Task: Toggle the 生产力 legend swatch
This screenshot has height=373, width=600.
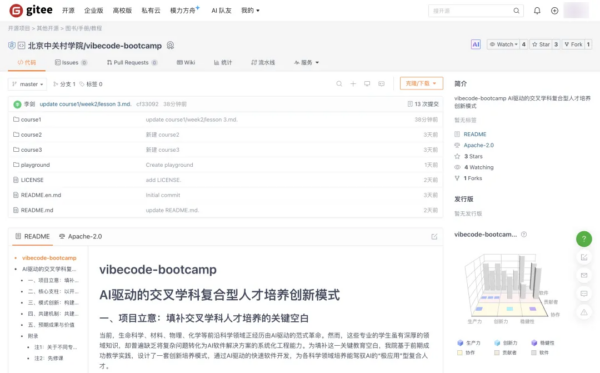Action: point(460,343)
